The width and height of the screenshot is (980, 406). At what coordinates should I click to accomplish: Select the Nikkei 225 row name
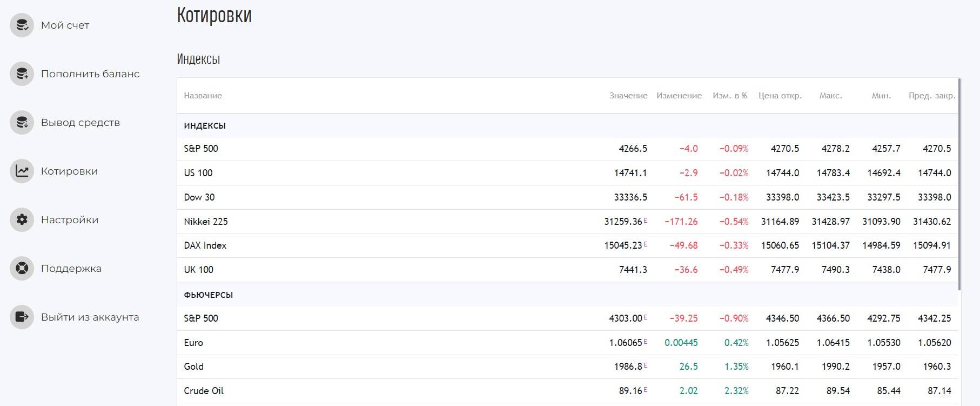206,222
